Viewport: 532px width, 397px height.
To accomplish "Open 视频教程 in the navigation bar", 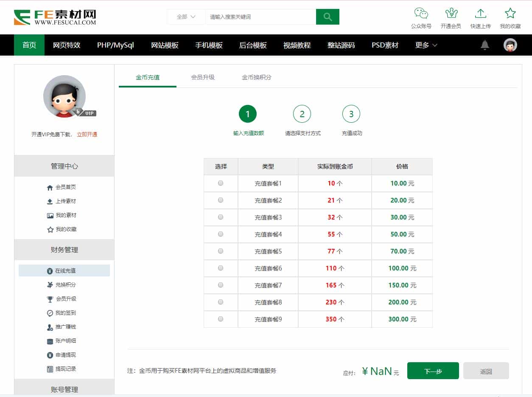I will [297, 45].
